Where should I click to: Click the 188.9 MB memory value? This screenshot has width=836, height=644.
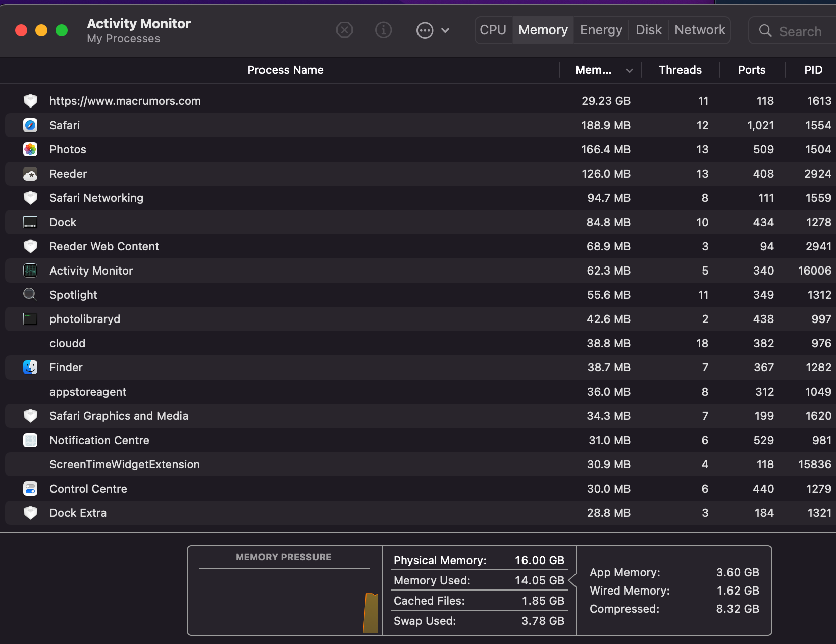click(606, 125)
